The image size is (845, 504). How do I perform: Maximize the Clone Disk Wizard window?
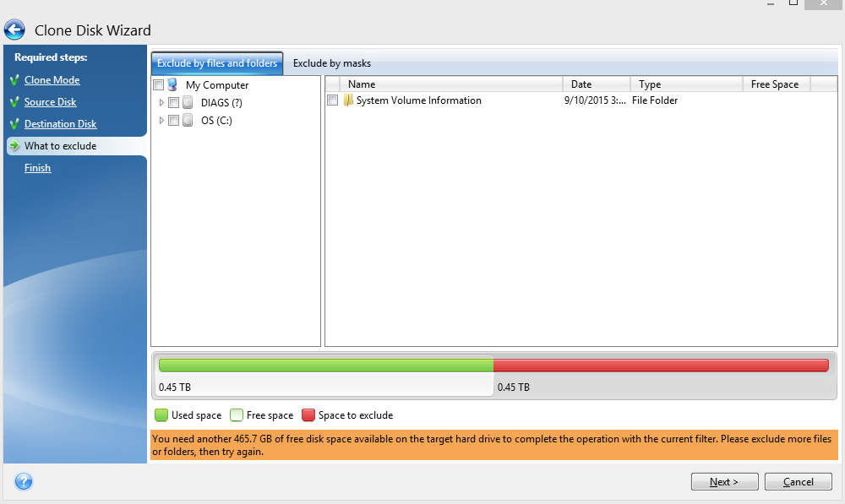click(793, 3)
